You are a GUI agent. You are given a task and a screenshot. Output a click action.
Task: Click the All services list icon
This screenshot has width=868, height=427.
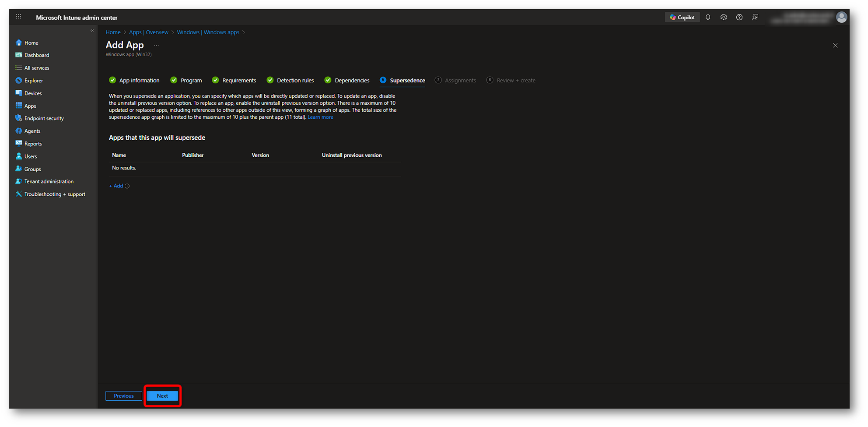(x=19, y=68)
